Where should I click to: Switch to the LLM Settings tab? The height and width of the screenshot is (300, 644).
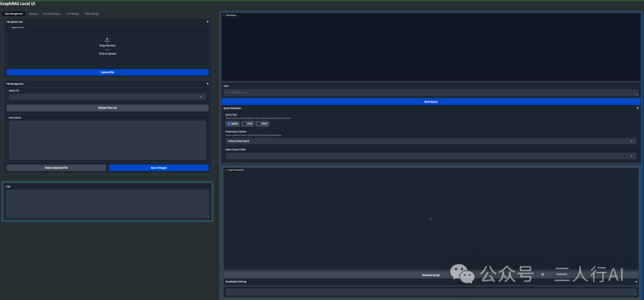[73, 14]
